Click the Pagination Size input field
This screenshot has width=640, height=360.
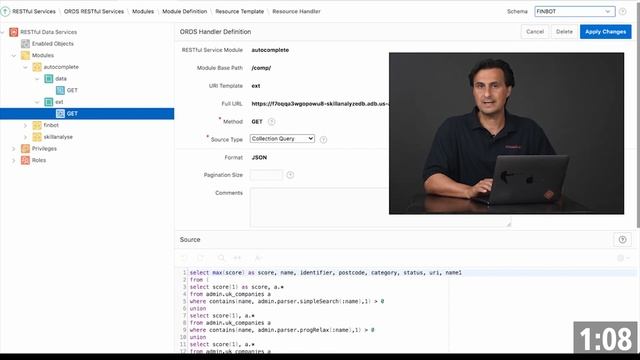pos(266,175)
